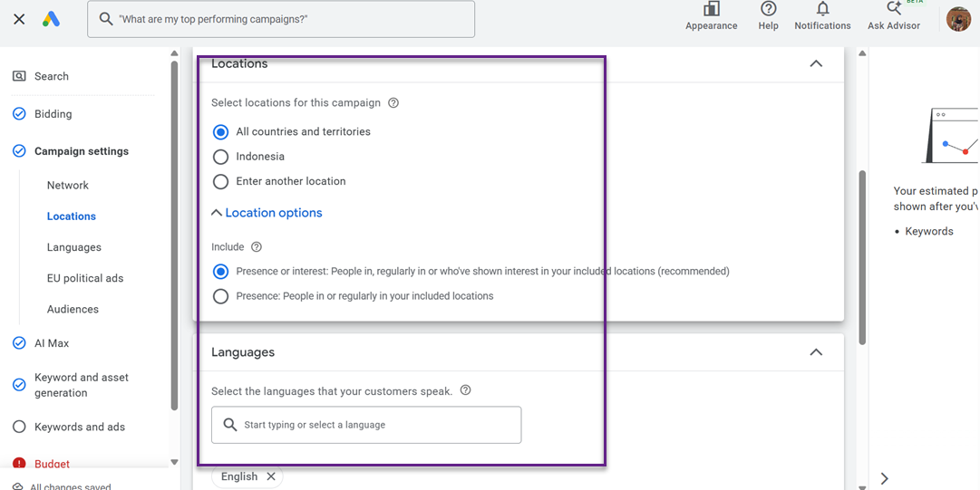This screenshot has height=490, width=980.
Task: Click the Budget red error icon
Action: tap(19, 464)
